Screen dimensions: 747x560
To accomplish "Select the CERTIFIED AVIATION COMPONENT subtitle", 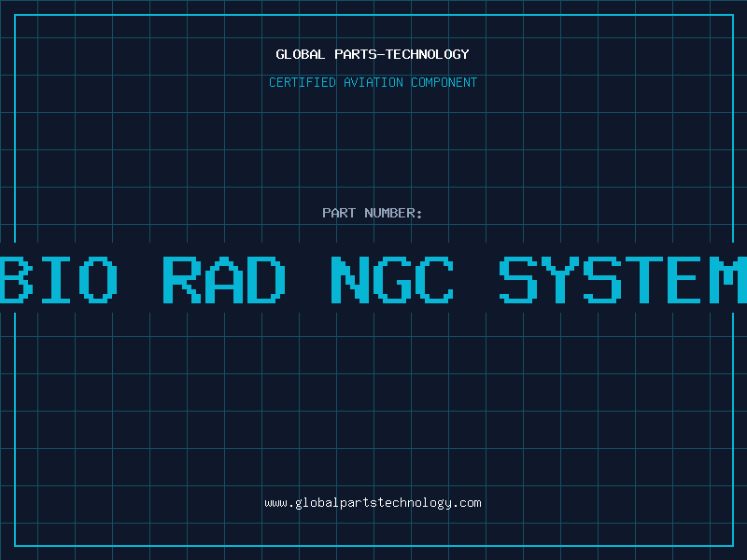I will click(373, 82).
